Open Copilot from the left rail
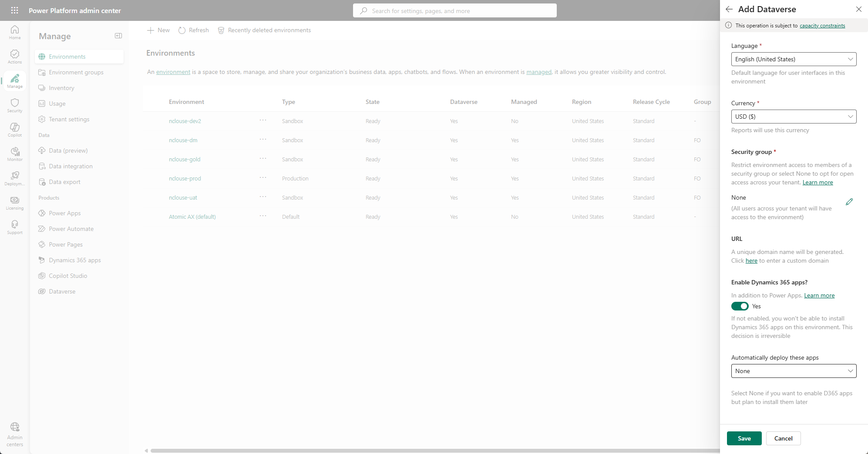This screenshot has height=454, width=868. click(15, 130)
